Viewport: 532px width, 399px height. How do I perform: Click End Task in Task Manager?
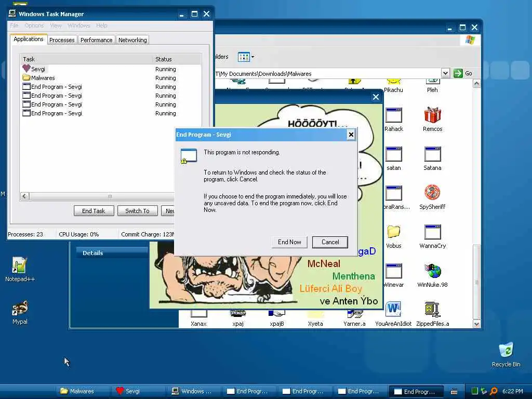click(94, 211)
